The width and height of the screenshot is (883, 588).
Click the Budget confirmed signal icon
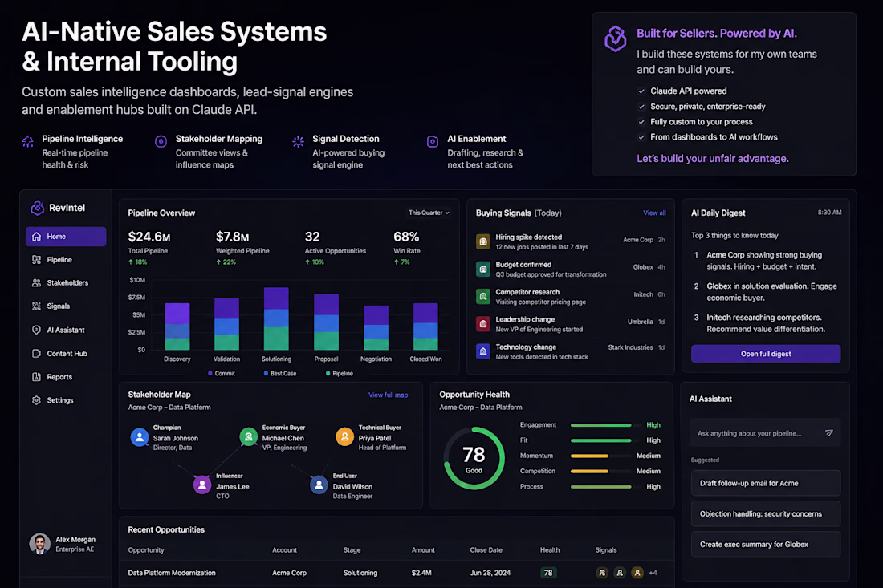(x=483, y=269)
